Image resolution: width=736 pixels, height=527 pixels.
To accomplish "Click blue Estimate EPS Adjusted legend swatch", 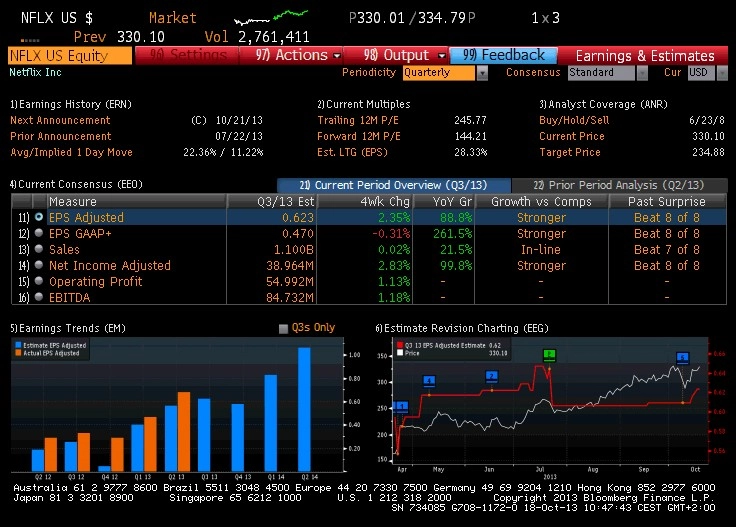I will pos(18,345).
